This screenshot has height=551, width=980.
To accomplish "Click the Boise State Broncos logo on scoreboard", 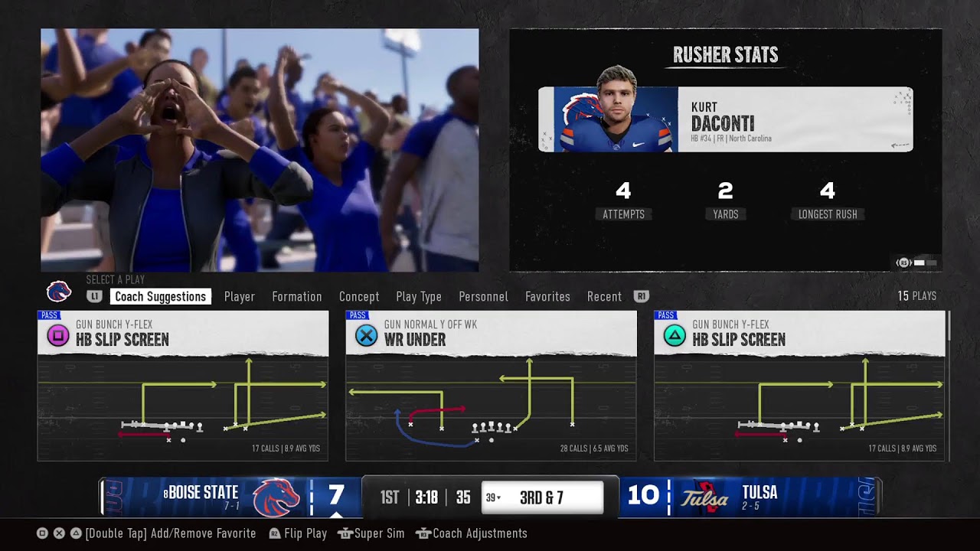I will (x=276, y=497).
